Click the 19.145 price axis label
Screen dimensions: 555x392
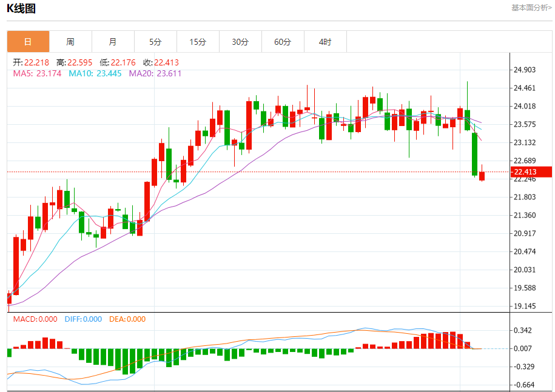pos(525,306)
